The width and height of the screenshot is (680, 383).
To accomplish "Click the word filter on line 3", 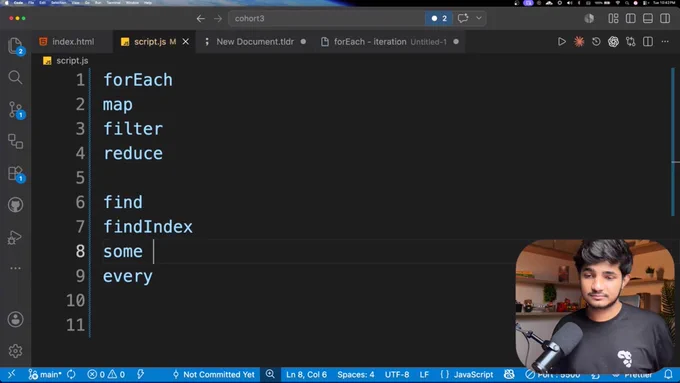I will [x=133, y=129].
